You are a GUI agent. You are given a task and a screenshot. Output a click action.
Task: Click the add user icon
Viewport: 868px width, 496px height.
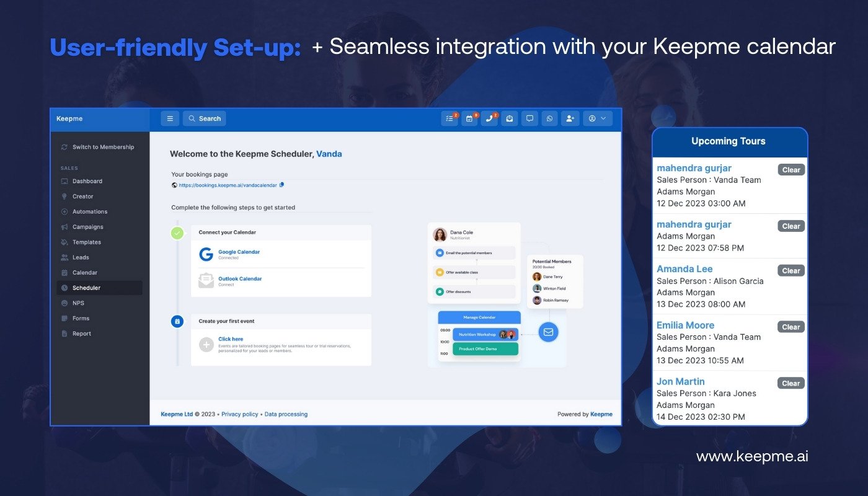[x=570, y=118]
